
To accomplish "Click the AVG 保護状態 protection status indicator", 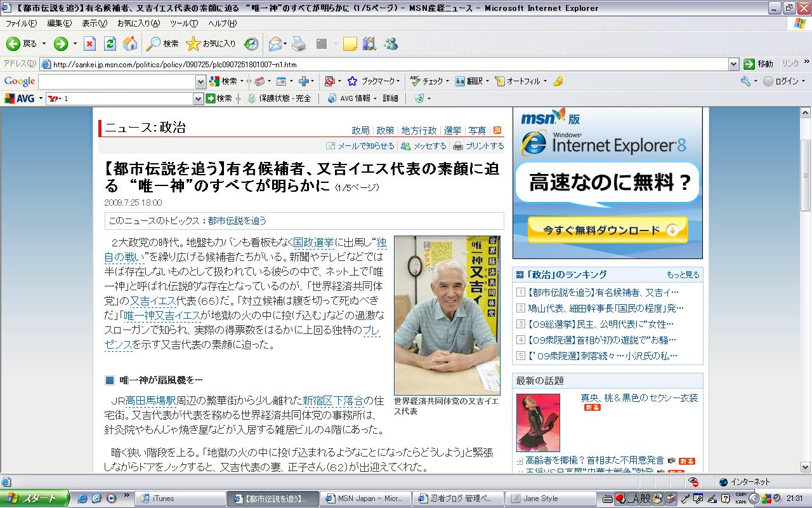I will (x=279, y=98).
